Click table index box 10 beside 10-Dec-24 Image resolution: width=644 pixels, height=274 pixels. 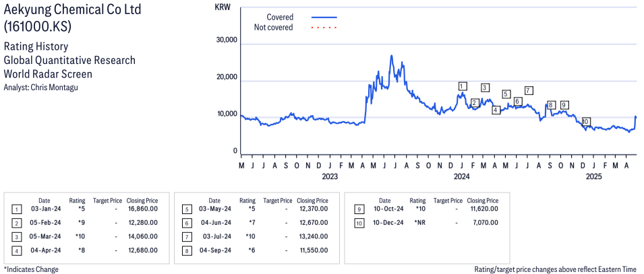(359, 223)
